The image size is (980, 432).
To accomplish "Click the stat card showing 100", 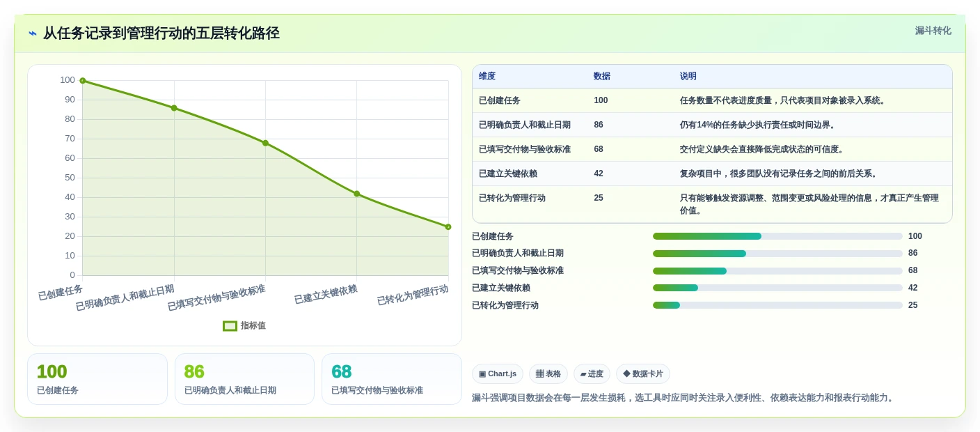I will point(97,379).
